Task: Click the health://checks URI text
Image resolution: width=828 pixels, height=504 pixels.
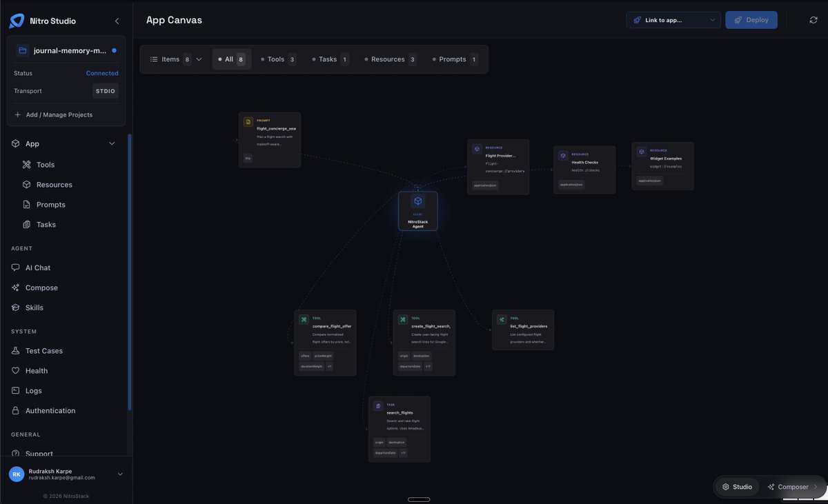Action: tap(586, 170)
